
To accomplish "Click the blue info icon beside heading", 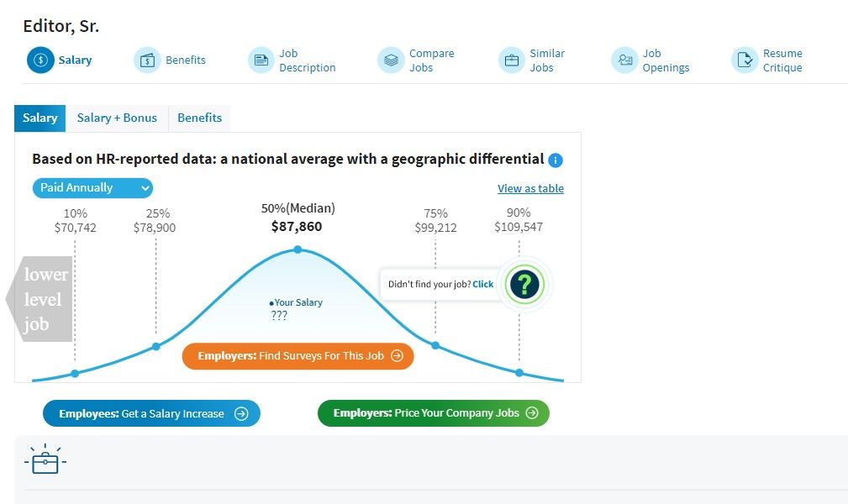I will pyautogui.click(x=556, y=160).
